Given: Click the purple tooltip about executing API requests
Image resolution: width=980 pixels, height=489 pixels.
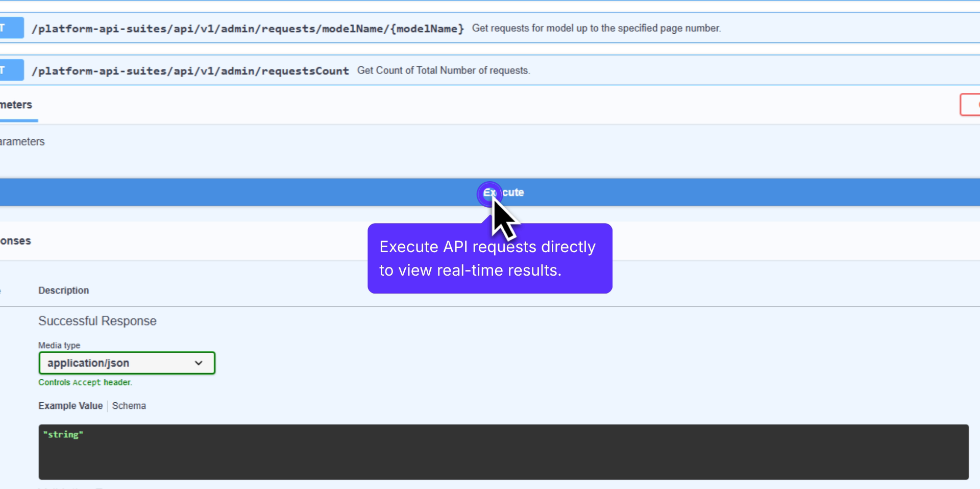Looking at the screenshot, I should (x=489, y=258).
